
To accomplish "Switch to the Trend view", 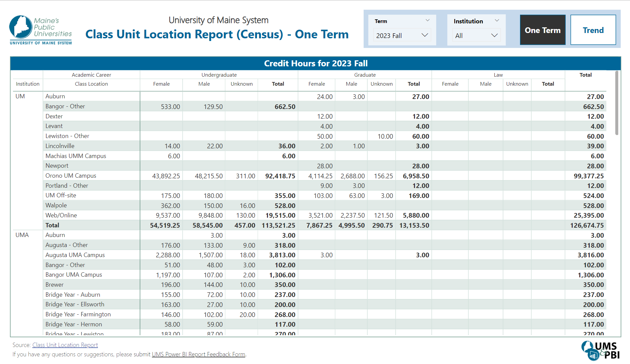I will coord(593,30).
